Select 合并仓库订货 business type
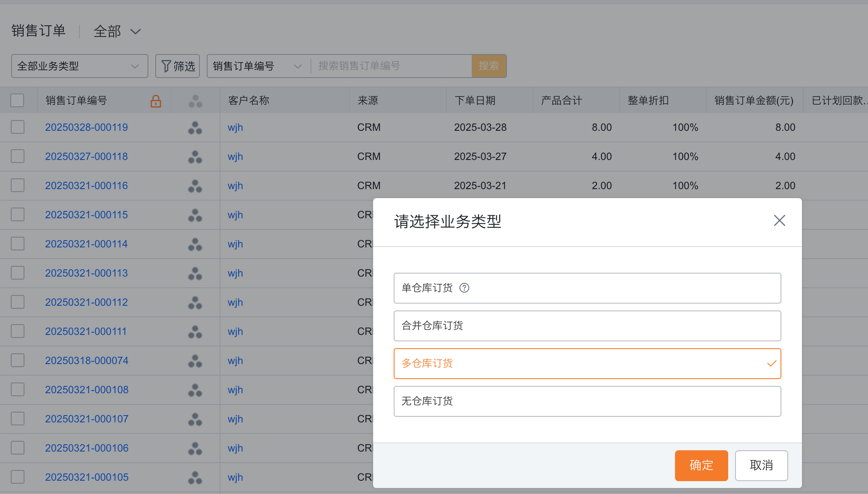Viewport: 868px width, 494px height. click(x=587, y=326)
